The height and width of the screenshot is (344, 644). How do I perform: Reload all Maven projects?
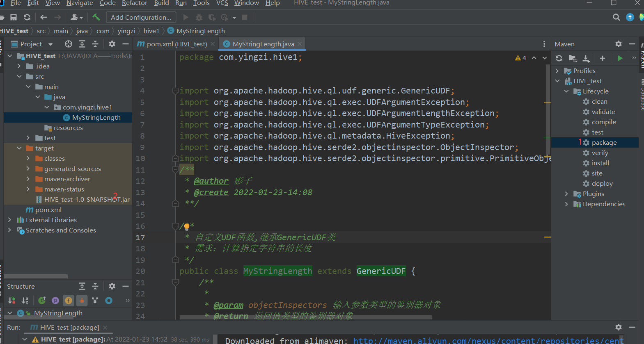point(559,58)
